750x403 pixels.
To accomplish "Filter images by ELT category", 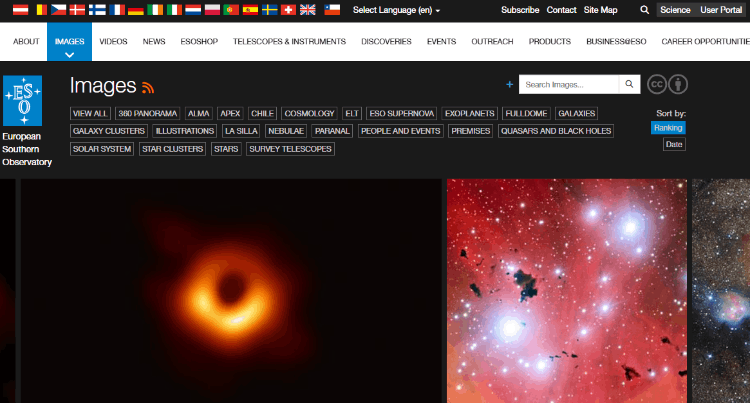I will pos(352,113).
